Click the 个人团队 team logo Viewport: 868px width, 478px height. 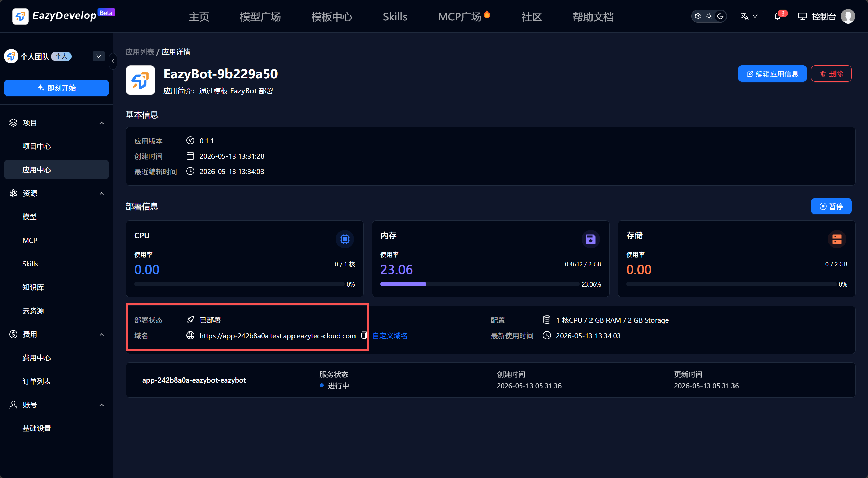point(11,56)
